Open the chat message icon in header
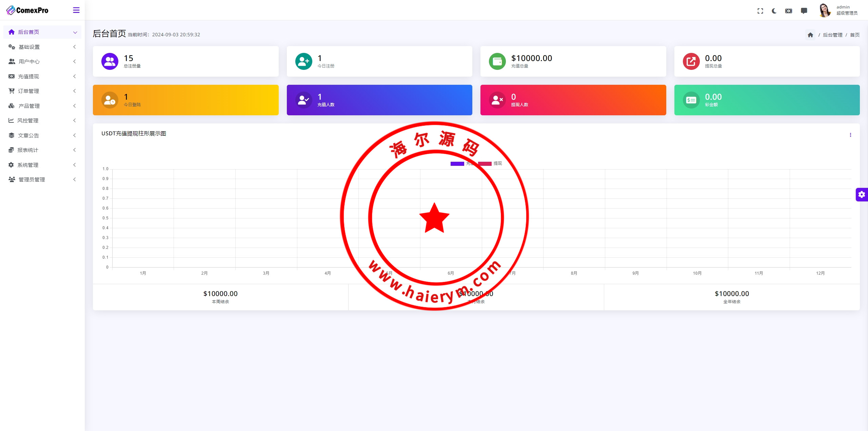Image resolution: width=868 pixels, height=431 pixels. coord(804,11)
